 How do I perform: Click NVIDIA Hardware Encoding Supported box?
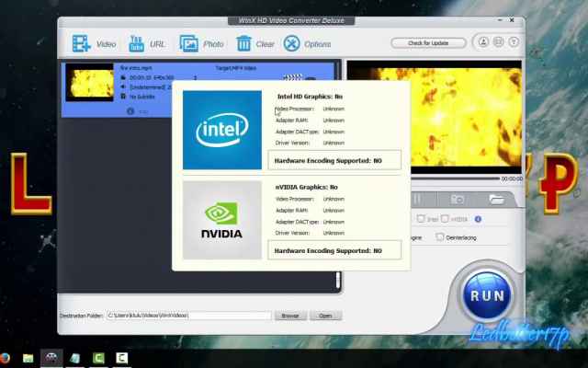click(x=334, y=250)
